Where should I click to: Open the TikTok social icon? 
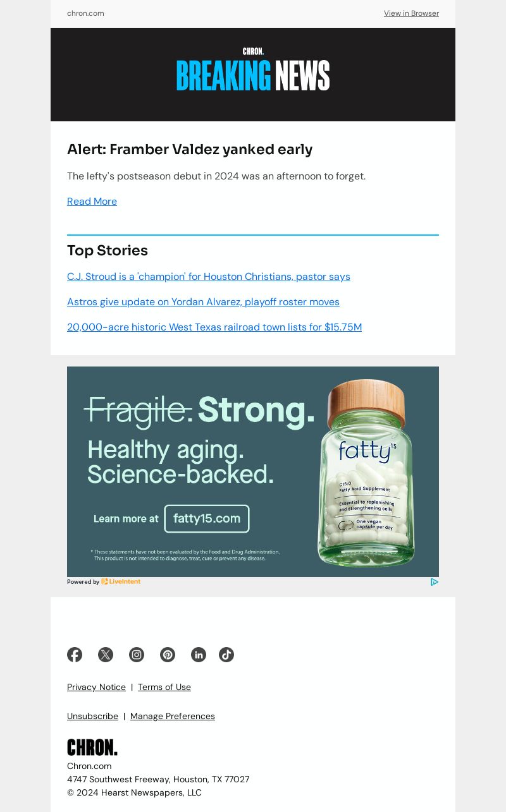coord(226,655)
